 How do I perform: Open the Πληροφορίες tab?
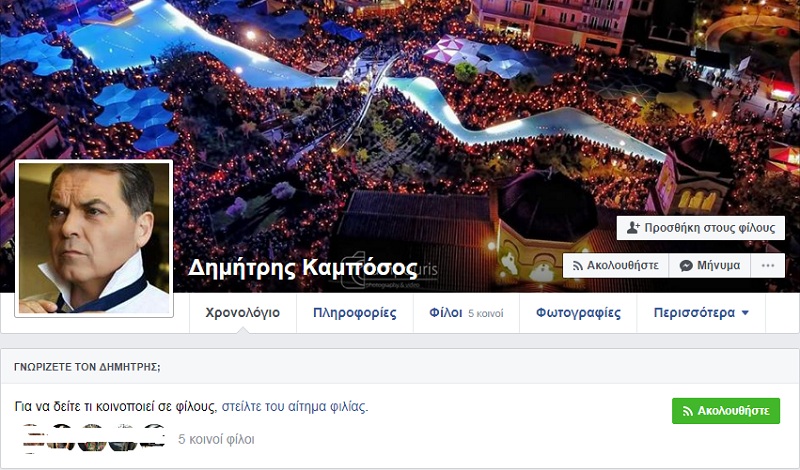(x=355, y=313)
